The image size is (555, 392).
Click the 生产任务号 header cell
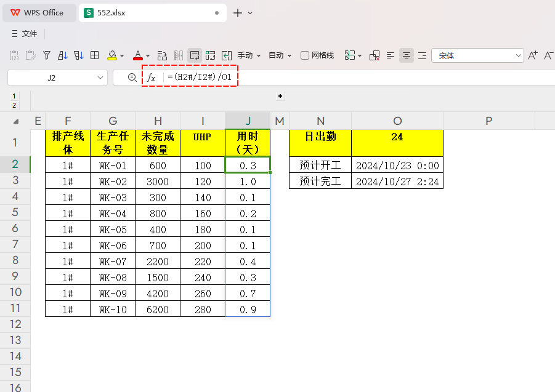(113, 143)
